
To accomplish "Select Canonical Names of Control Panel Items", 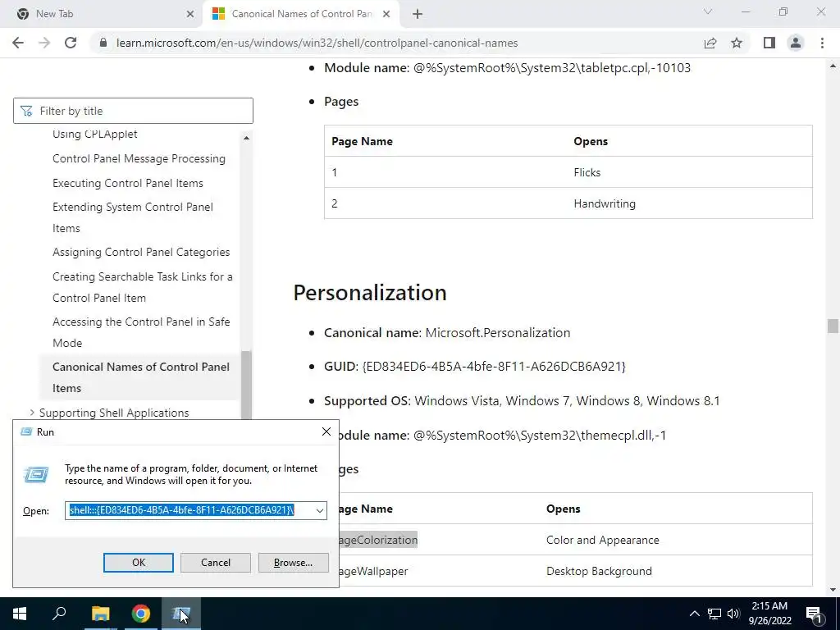I will 141,377.
